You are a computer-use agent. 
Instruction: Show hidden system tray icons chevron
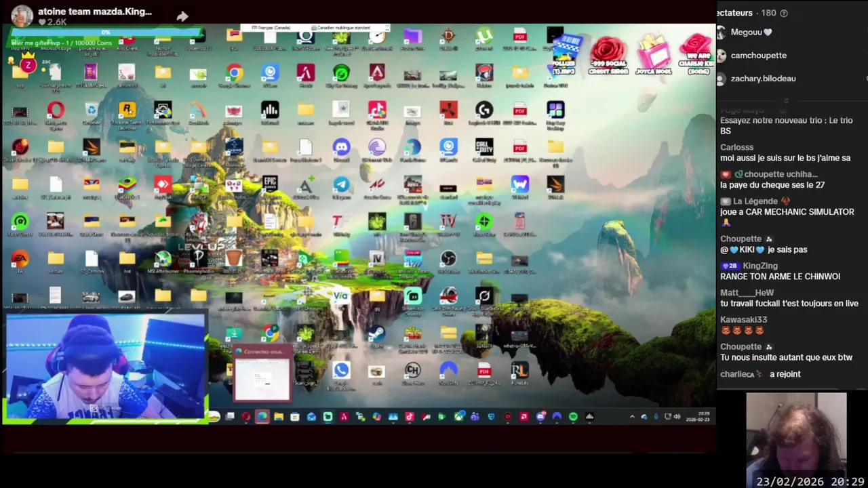tap(632, 417)
